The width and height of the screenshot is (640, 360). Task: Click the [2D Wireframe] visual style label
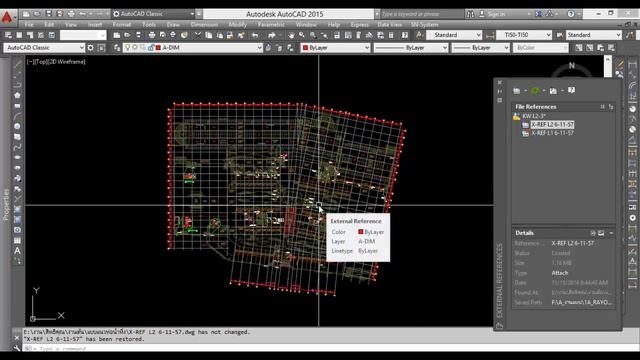point(67,62)
